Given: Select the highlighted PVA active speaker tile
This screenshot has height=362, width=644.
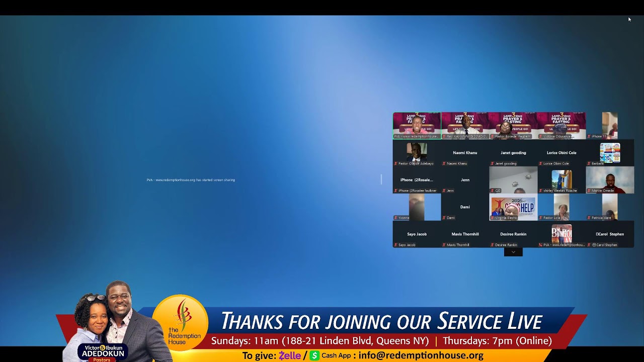Looking at the screenshot, I should click(x=417, y=126).
